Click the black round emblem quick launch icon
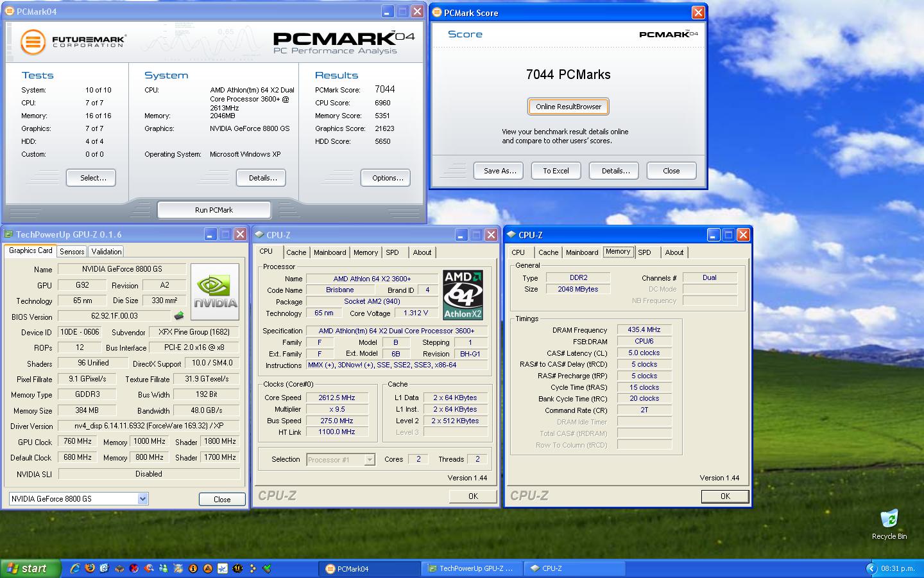 (237, 568)
